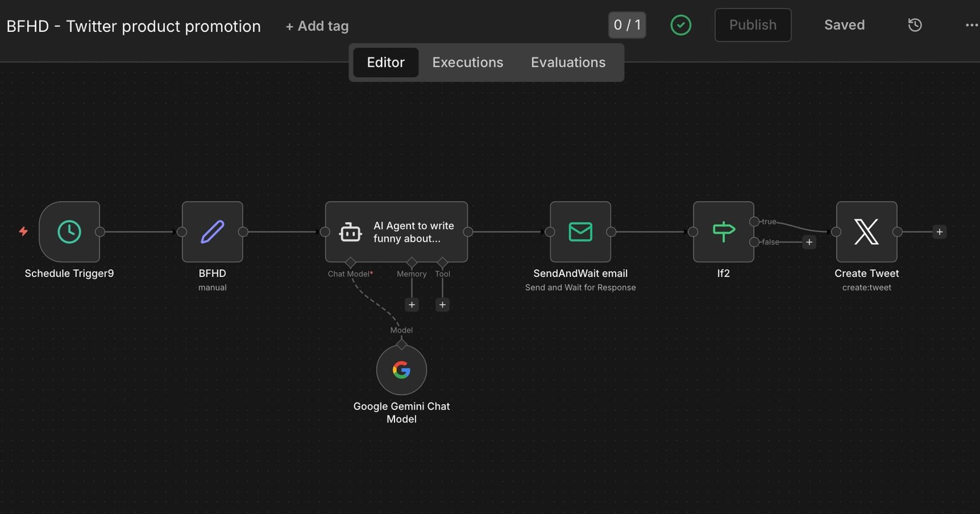Add a Memory sub-node with plus

click(412, 304)
